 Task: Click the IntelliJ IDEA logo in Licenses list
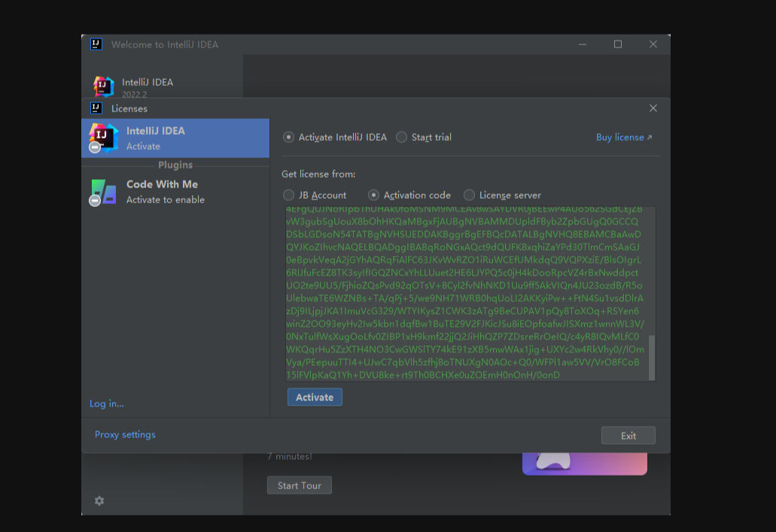point(103,137)
